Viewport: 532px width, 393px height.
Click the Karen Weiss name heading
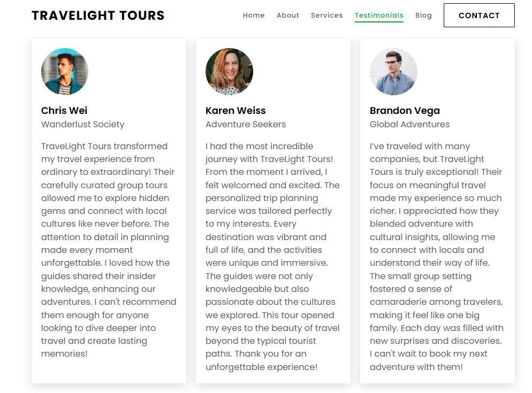click(x=235, y=111)
